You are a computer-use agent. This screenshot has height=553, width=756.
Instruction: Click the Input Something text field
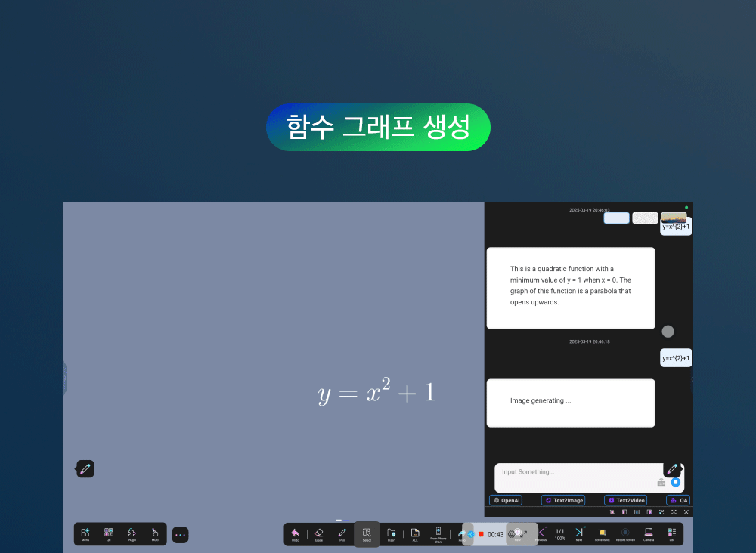(x=575, y=473)
